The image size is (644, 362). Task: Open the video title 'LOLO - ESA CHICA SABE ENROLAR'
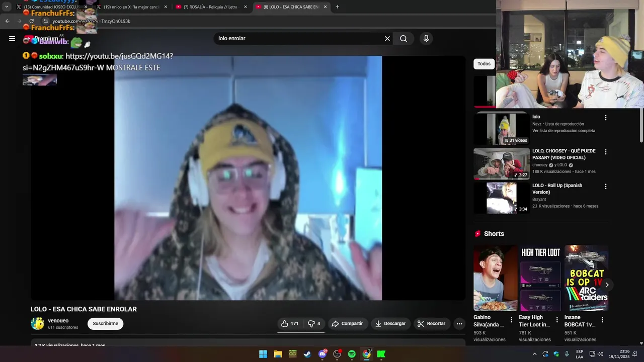pos(84,309)
